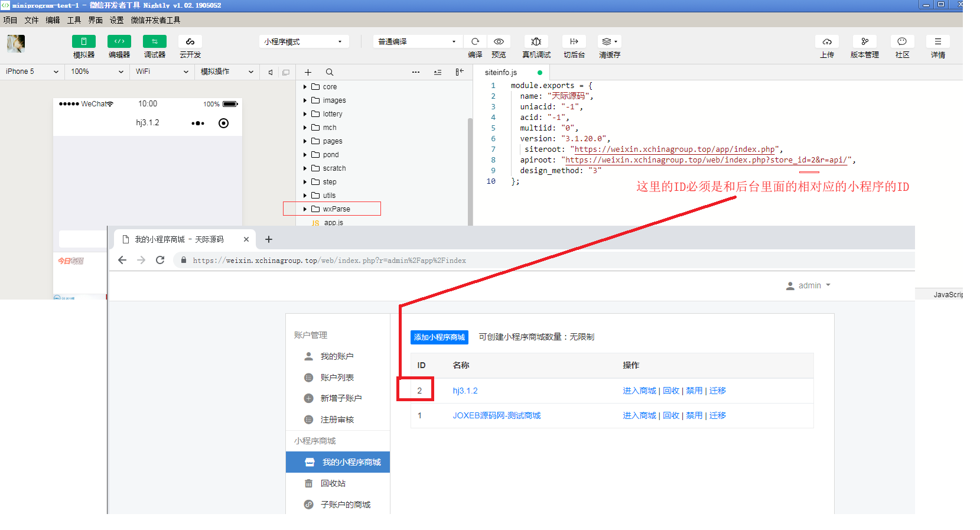Toggle the simulator mute speaker icon
The height and width of the screenshot is (530, 980).
[271, 72]
